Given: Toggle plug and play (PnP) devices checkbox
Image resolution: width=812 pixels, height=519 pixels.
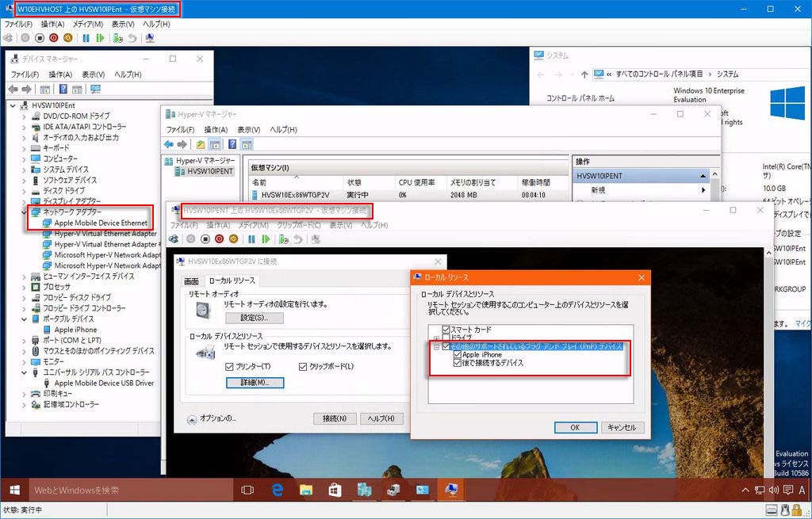Looking at the screenshot, I should (446, 346).
